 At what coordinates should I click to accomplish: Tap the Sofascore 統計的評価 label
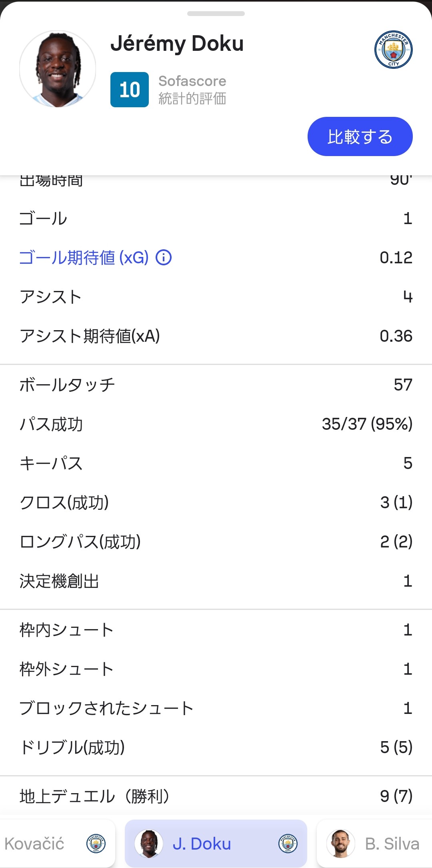click(x=192, y=90)
